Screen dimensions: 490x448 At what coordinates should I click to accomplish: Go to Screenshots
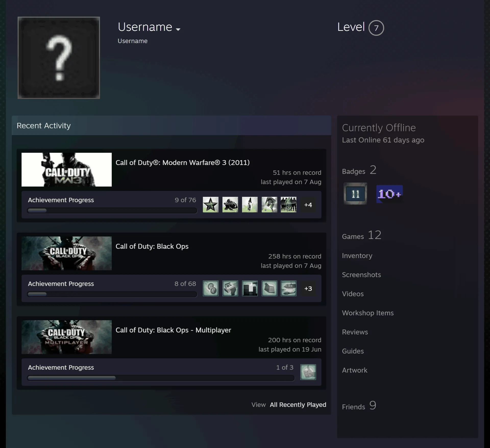click(x=361, y=275)
